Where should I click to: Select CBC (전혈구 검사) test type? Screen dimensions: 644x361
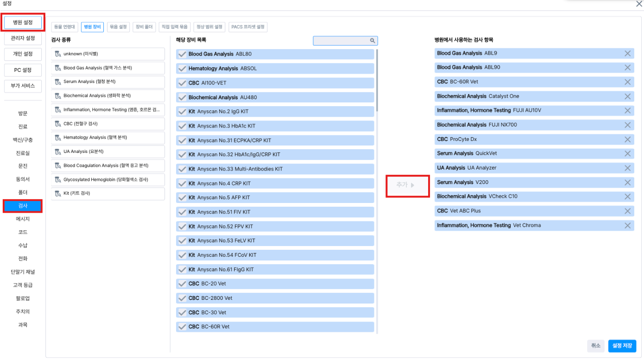click(108, 124)
